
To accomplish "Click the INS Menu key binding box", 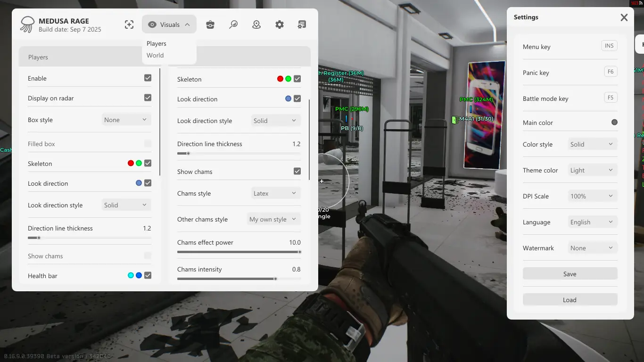I will coord(609,46).
